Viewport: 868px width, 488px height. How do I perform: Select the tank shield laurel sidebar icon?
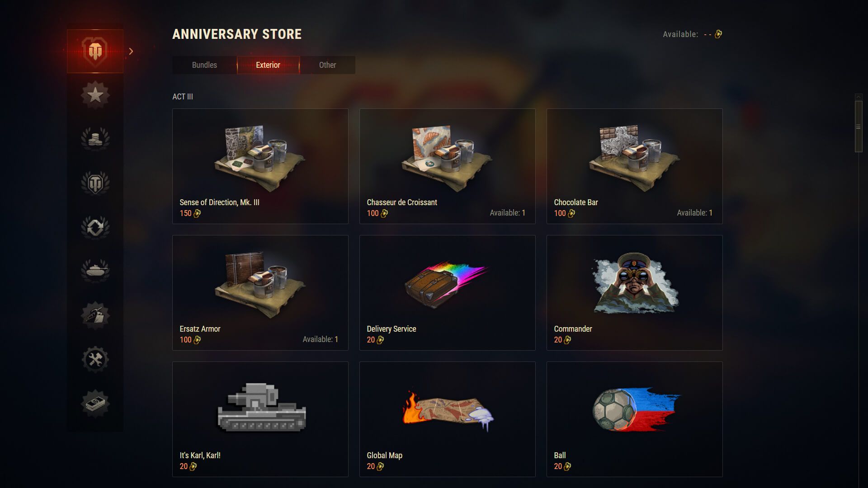(x=95, y=183)
